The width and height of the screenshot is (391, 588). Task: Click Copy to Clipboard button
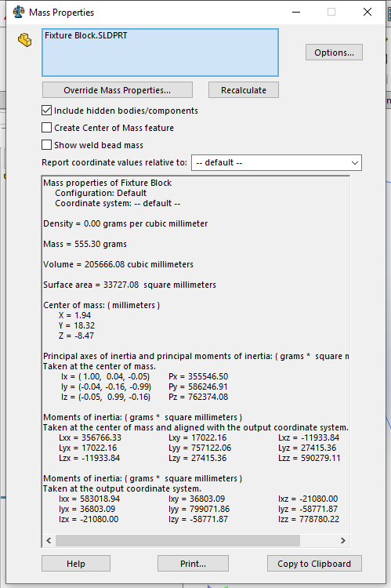[314, 564]
